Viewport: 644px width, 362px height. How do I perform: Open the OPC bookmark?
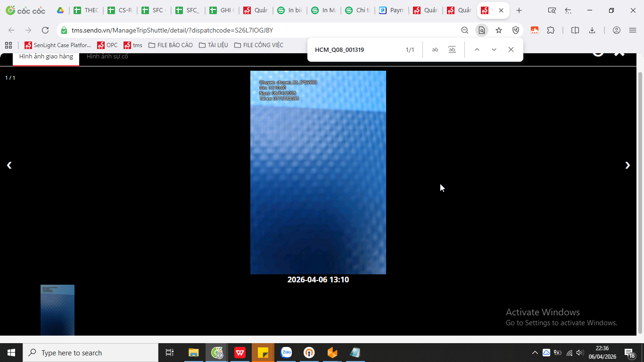(x=107, y=45)
